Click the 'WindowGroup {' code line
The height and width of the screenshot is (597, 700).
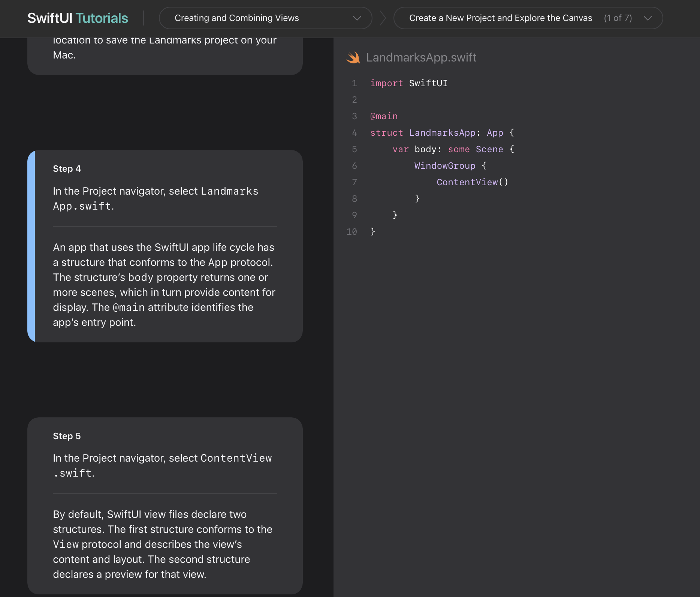coord(450,166)
